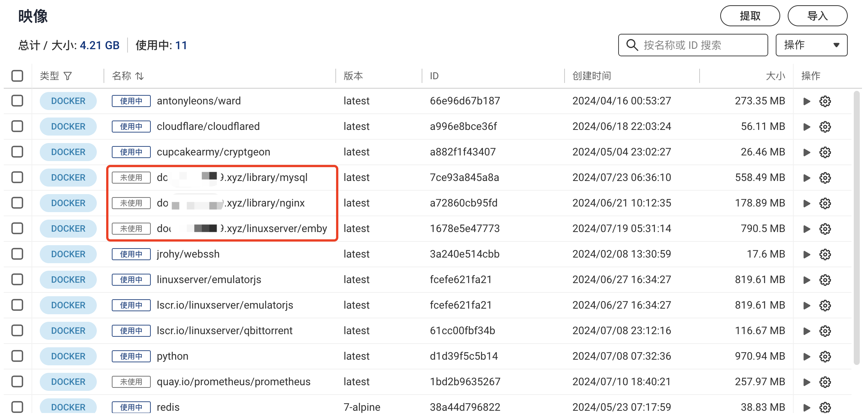Check the cupcakearmy/cryptgeon row checkbox
868x419 pixels.
click(x=17, y=152)
